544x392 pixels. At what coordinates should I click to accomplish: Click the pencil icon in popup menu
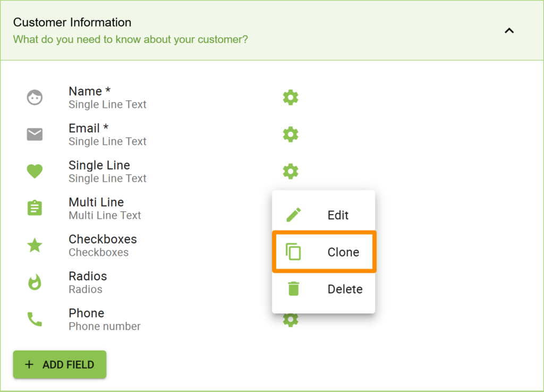(293, 215)
